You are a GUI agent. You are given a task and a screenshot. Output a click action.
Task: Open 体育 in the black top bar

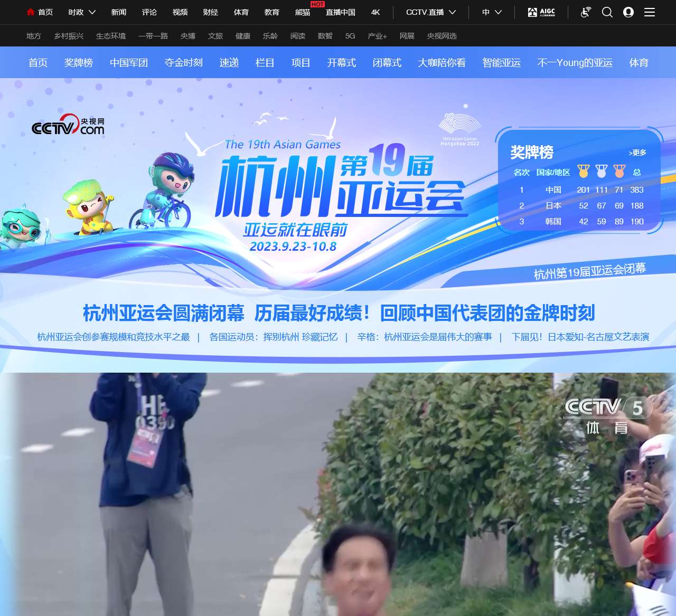241,12
